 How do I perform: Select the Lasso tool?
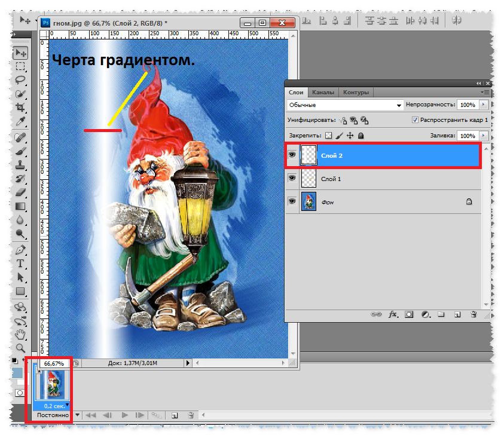[x=20, y=80]
